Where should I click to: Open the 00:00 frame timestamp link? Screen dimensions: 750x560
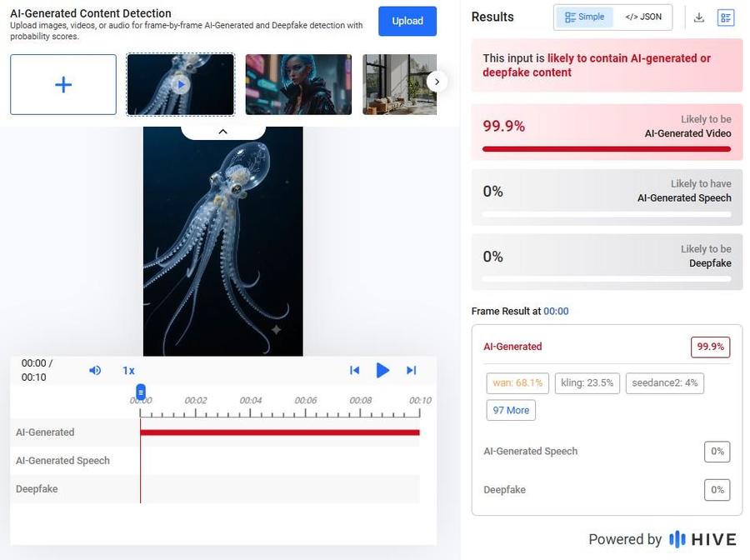pos(556,312)
